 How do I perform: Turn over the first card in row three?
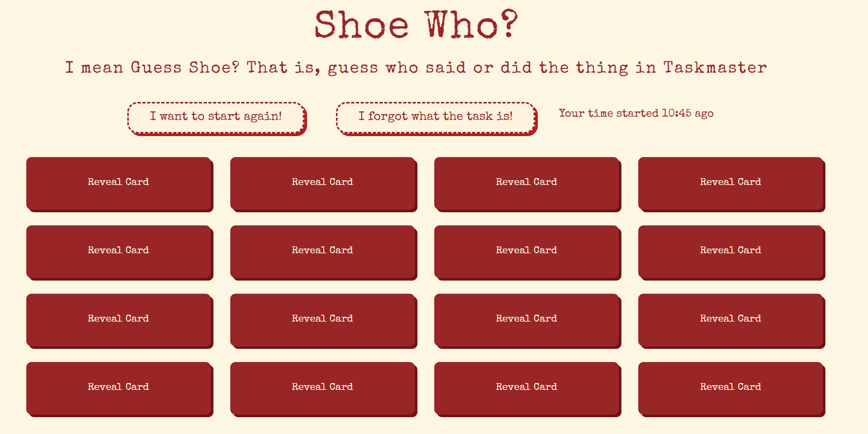click(x=119, y=319)
